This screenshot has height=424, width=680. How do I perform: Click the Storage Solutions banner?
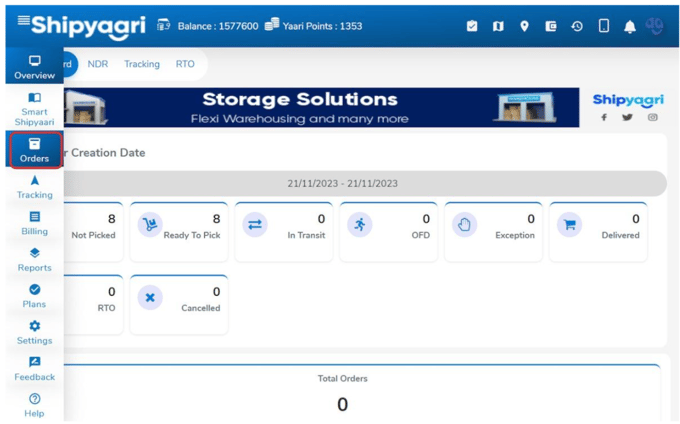(321, 108)
